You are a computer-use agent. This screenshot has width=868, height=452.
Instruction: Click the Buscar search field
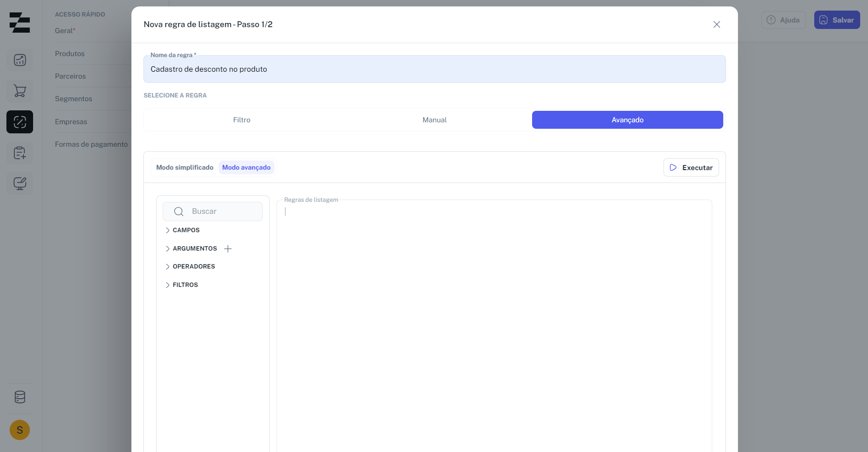[x=213, y=212]
